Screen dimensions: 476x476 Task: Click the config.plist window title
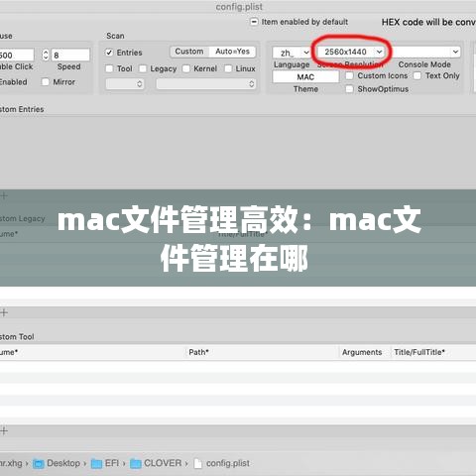(x=239, y=7)
